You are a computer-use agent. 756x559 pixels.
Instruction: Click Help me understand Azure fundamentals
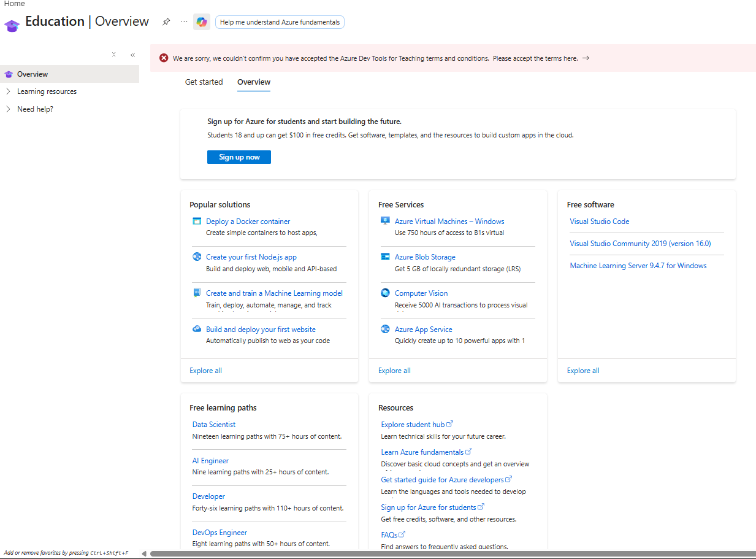280,22
